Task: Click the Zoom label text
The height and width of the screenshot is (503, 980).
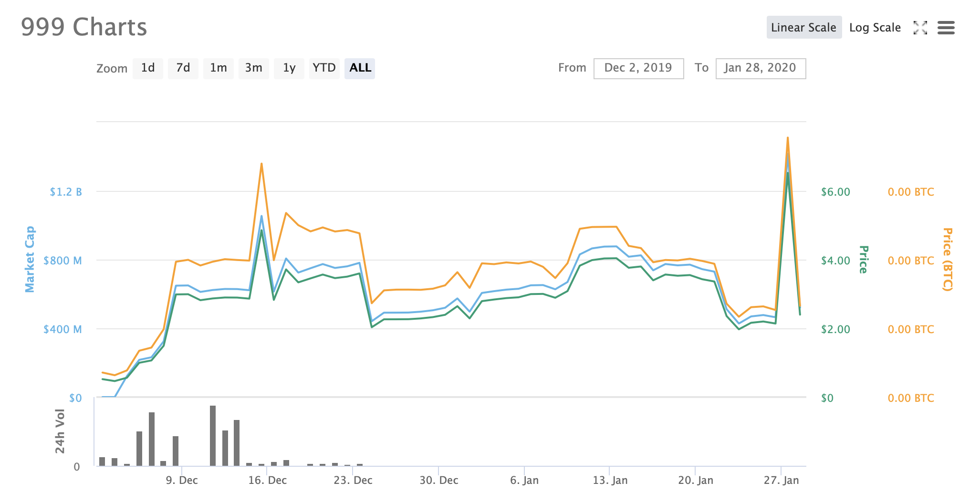Action: (x=112, y=69)
